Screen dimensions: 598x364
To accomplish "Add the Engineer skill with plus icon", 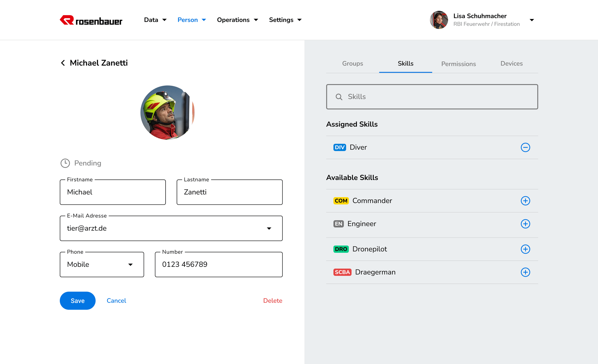I will 525,224.
